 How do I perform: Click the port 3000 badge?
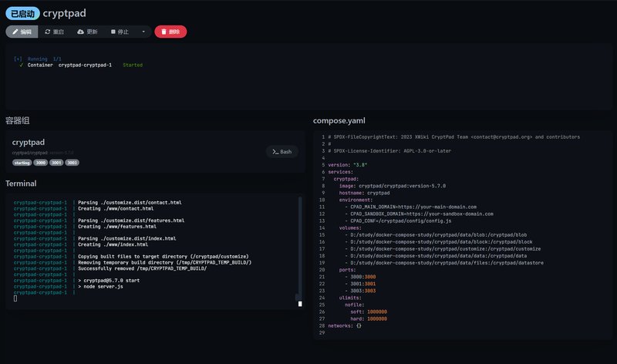pos(41,163)
